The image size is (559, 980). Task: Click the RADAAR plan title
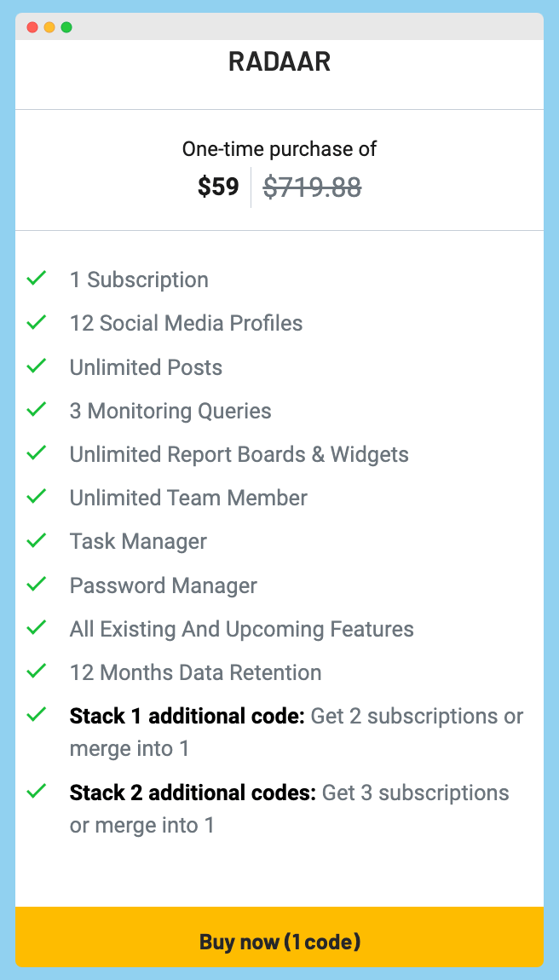pos(279,62)
